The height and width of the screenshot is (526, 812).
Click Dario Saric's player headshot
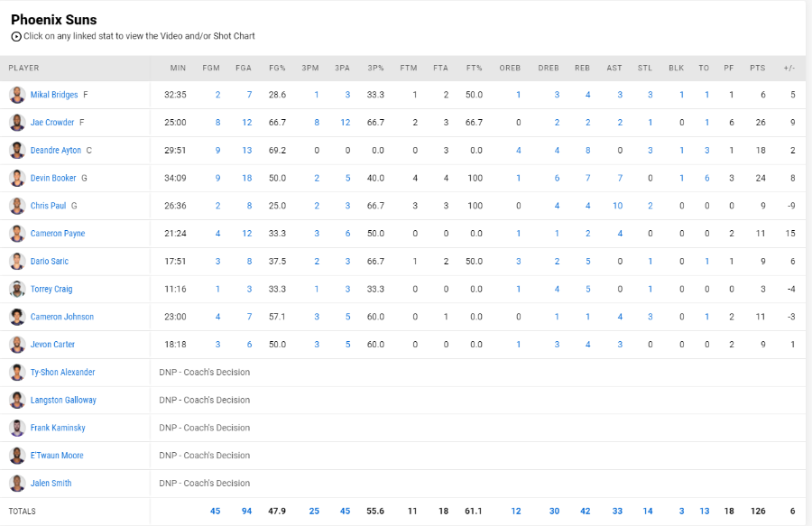pyautogui.click(x=17, y=262)
